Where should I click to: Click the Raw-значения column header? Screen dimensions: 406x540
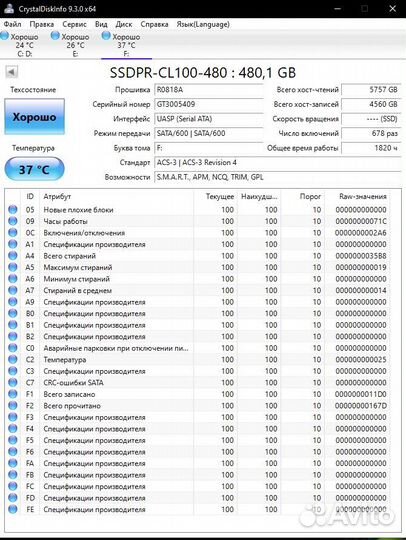pyautogui.click(x=363, y=196)
